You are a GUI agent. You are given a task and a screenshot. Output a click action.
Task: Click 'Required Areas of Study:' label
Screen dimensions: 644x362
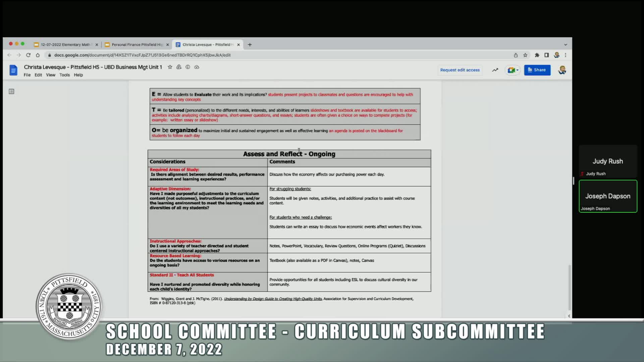tap(174, 170)
